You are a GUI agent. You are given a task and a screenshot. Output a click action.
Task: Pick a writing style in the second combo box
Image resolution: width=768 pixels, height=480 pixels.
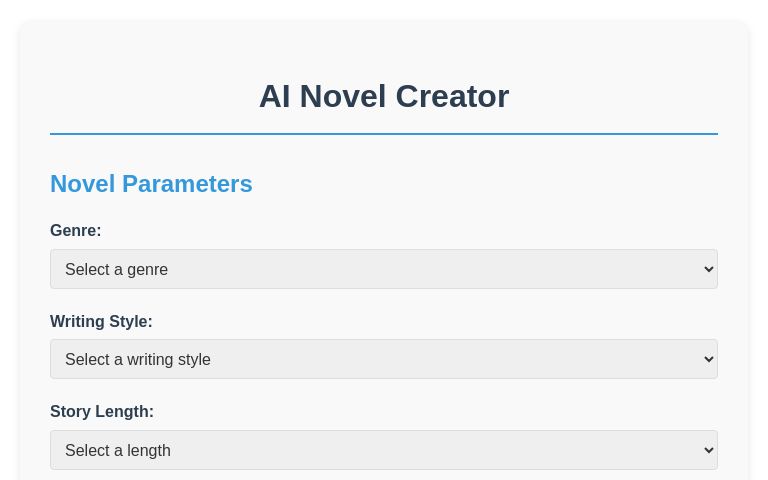coord(384,359)
